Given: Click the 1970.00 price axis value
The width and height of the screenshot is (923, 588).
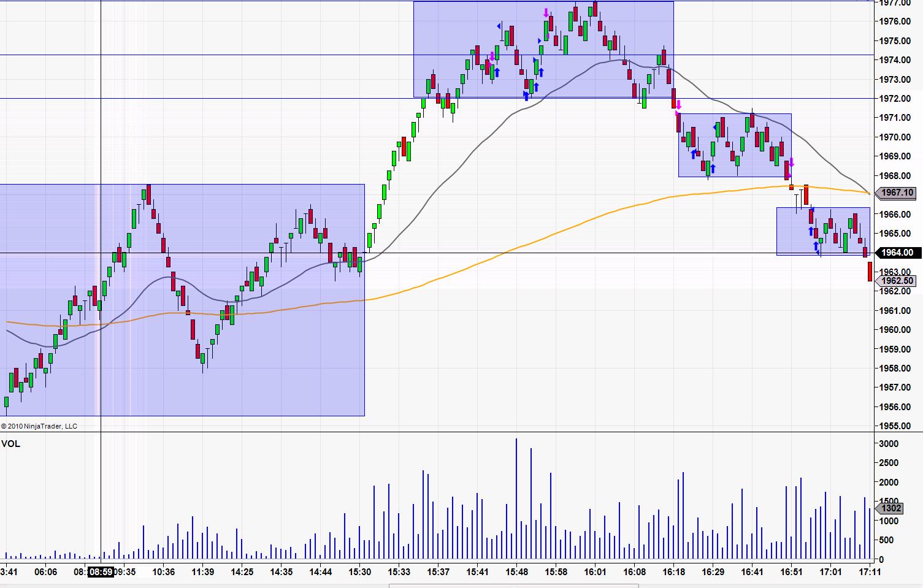Looking at the screenshot, I should (895, 137).
